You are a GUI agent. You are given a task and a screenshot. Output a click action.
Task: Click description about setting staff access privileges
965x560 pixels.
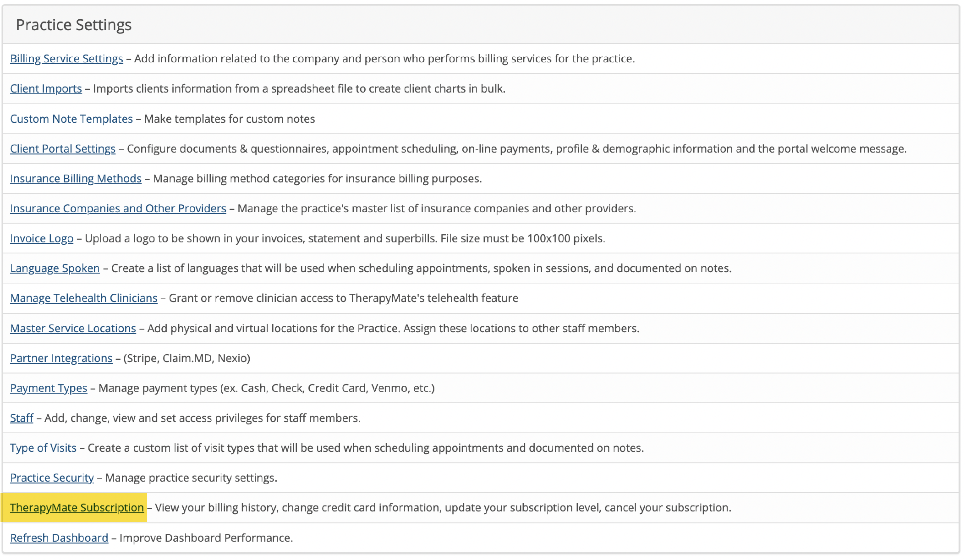click(x=203, y=418)
